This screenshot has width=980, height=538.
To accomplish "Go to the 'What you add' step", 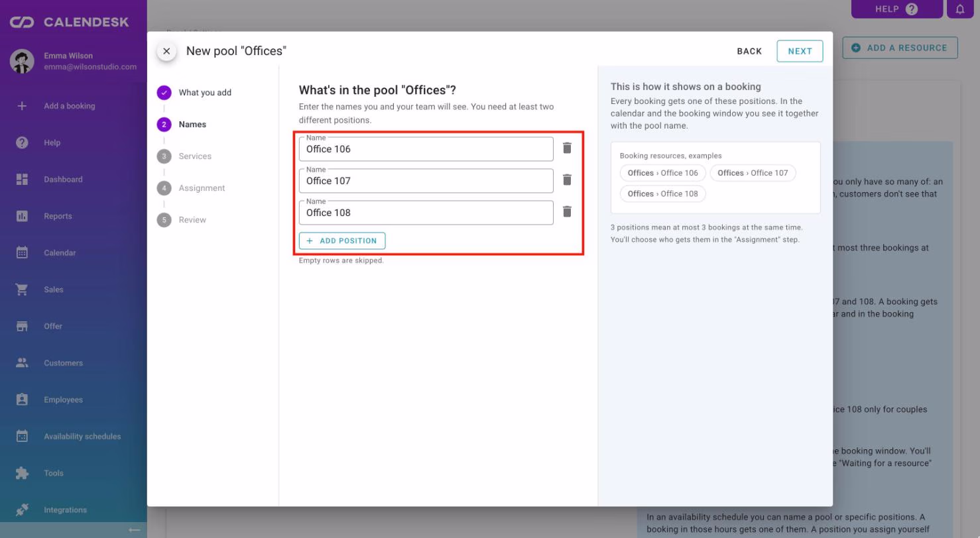I will (195, 93).
